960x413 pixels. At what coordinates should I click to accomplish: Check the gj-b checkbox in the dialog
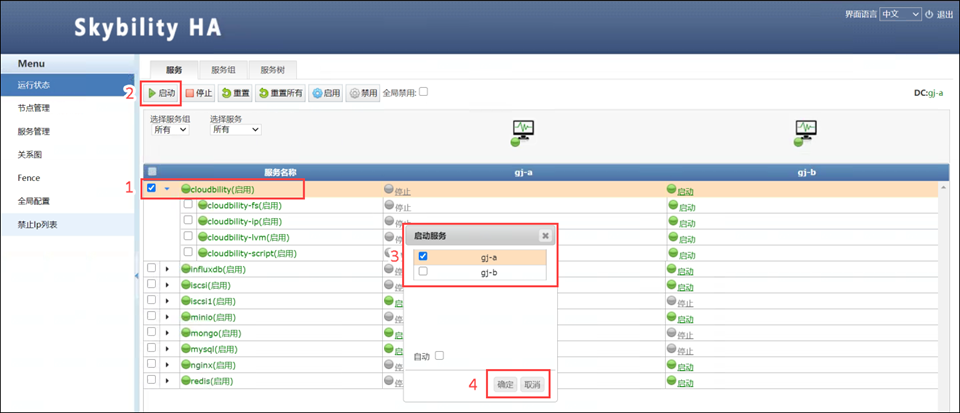[423, 271]
